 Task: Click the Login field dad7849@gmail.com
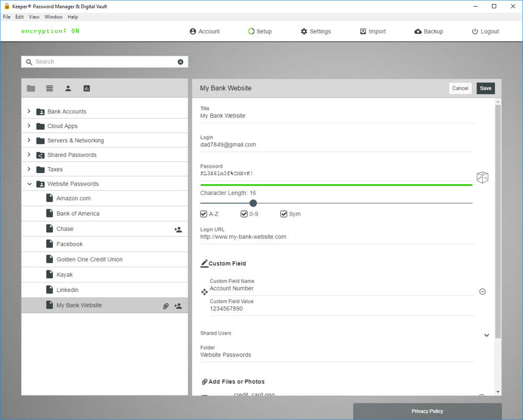[x=337, y=145]
